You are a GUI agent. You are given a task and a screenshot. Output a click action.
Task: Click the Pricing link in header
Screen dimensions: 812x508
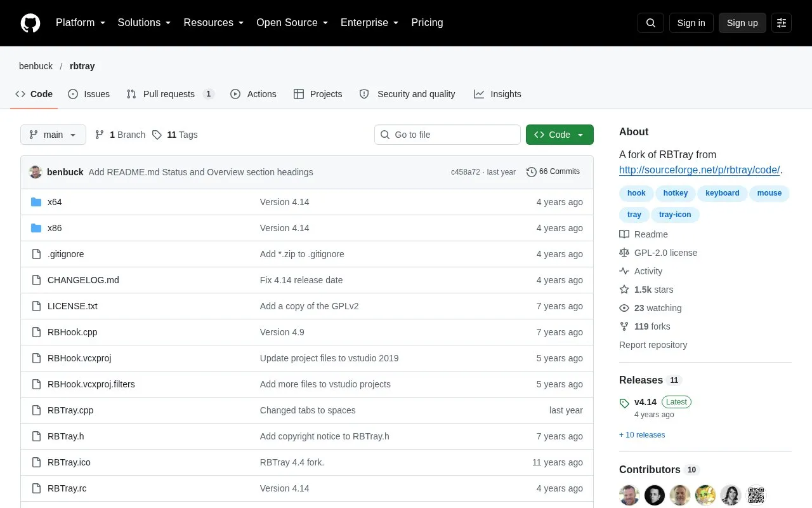(x=427, y=23)
